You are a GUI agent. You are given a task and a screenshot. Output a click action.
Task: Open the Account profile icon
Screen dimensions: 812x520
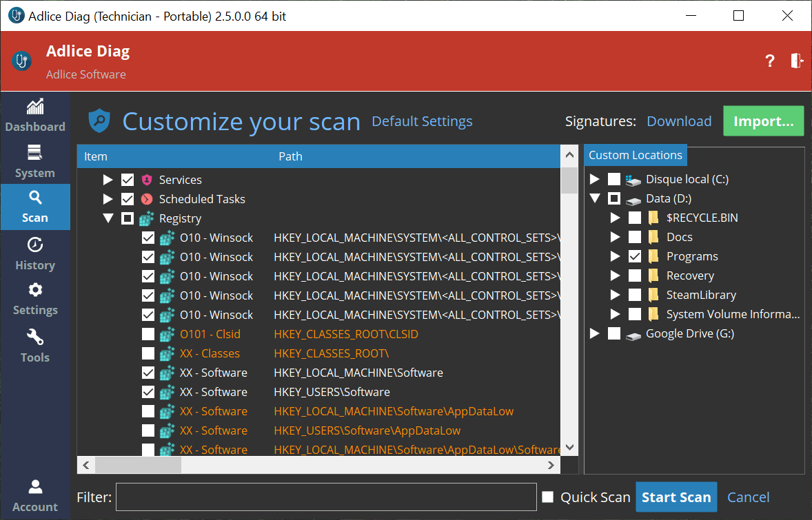pos(34,488)
